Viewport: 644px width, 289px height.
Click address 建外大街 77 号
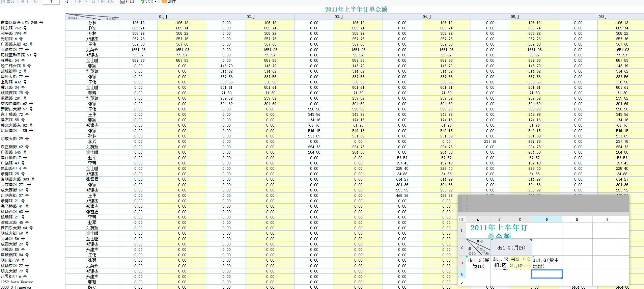[x=15, y=77]
